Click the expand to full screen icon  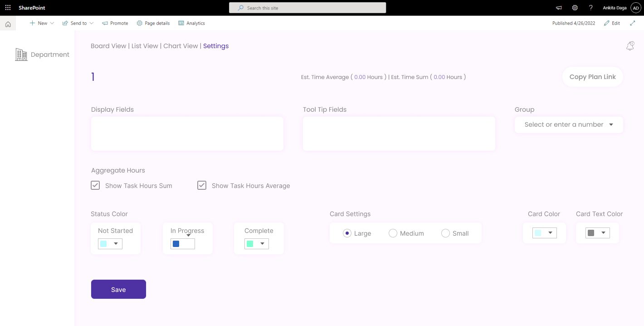[x=633, y=23]
